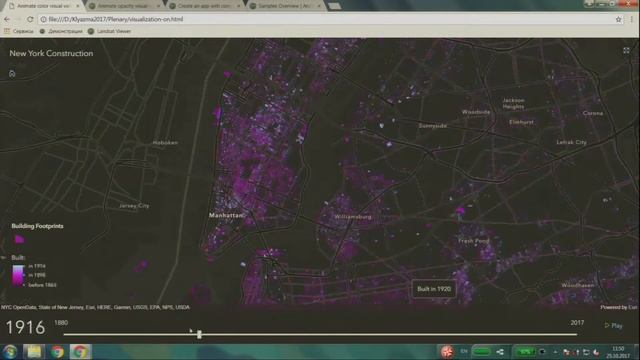Click the Elmhurst map label
Viewport: 640px width, 360px height.
pos(521,122)
